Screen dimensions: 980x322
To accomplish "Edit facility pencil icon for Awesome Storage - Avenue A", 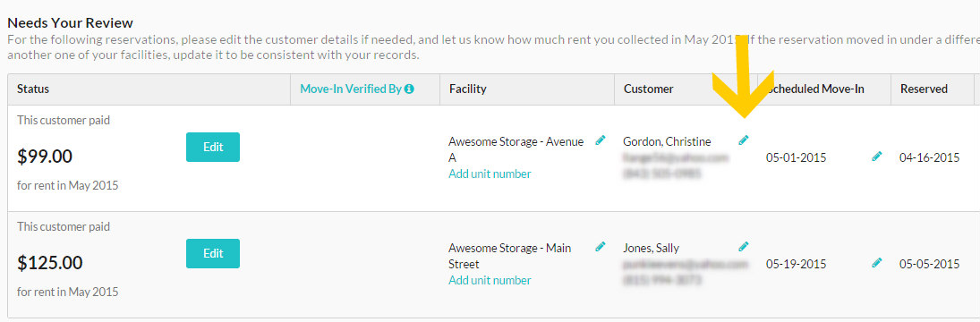I will [x=601, y=140].
